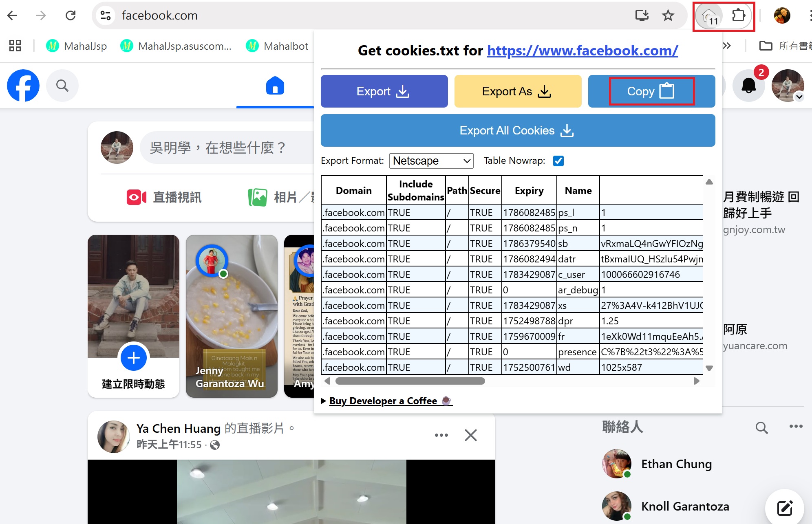Image resolution: width=812 pixels, height=524 pixels.
Task: Click Export All Cookies
Action: click(x=518, y=130)
